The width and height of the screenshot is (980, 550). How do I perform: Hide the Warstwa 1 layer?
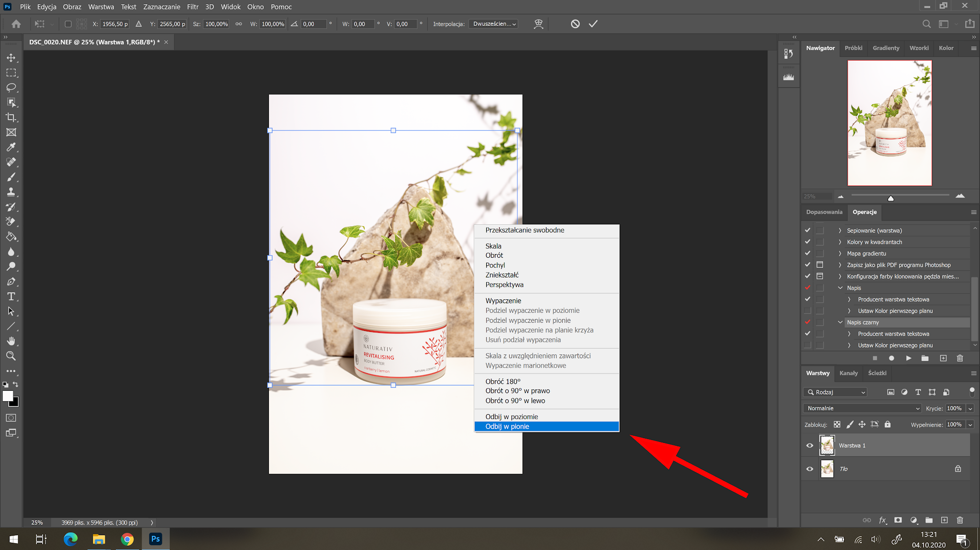[x=810, y=446]
